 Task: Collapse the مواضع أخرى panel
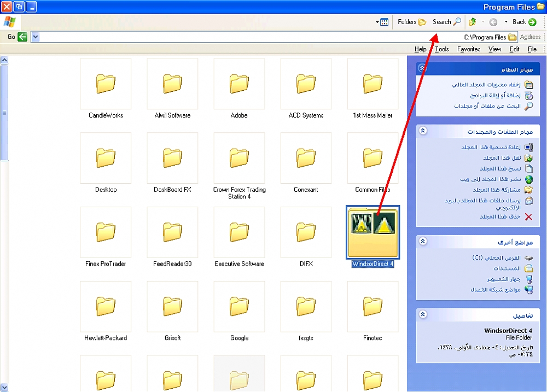(x=422, y=241)
